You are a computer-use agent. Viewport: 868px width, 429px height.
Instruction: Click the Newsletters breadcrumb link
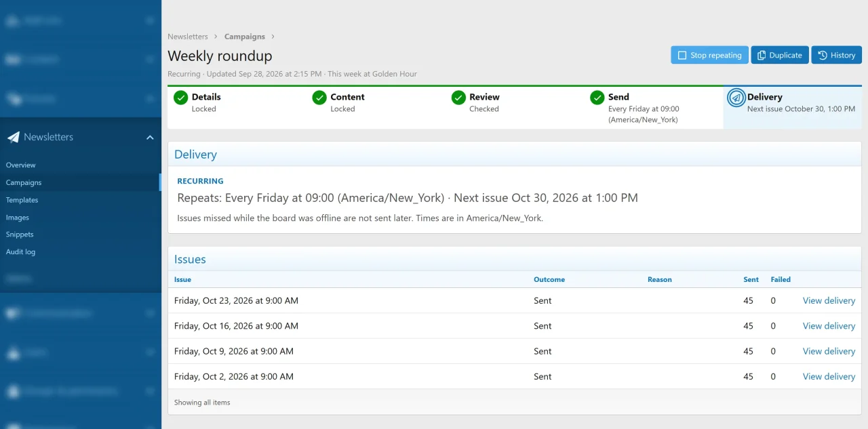point(188,37)
